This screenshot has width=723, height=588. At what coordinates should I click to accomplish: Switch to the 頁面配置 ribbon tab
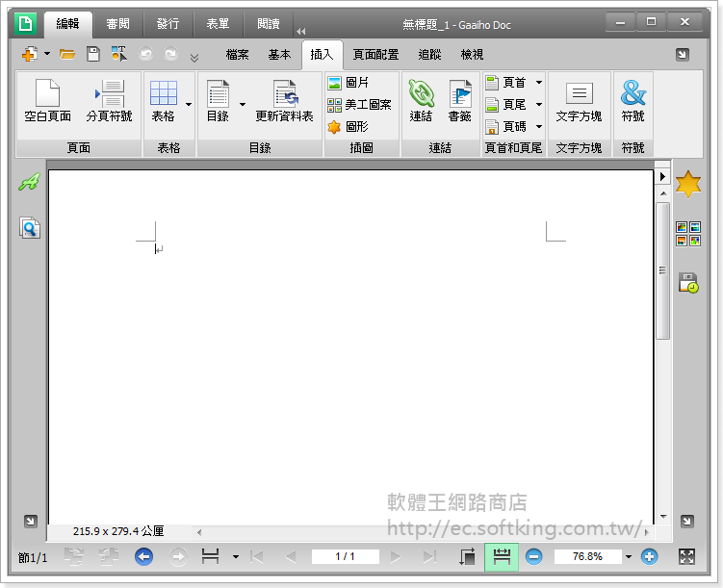pyautogui.click(x=375, y=55)
